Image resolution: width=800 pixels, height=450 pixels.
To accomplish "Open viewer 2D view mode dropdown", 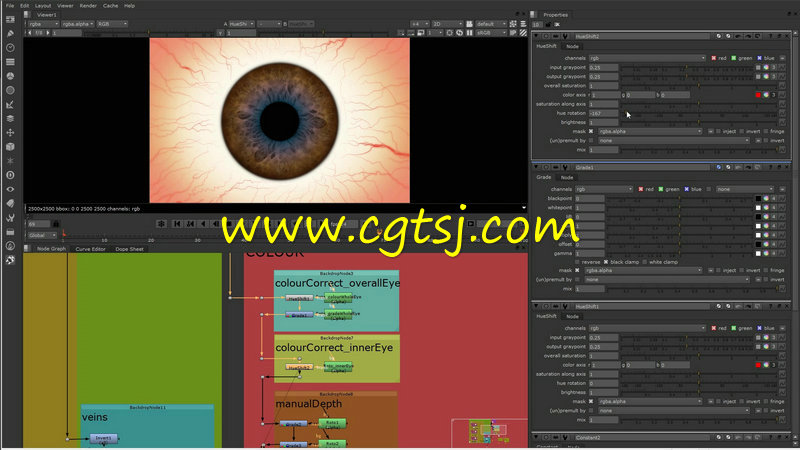I will pyautogui.click(x=447, y=24).
